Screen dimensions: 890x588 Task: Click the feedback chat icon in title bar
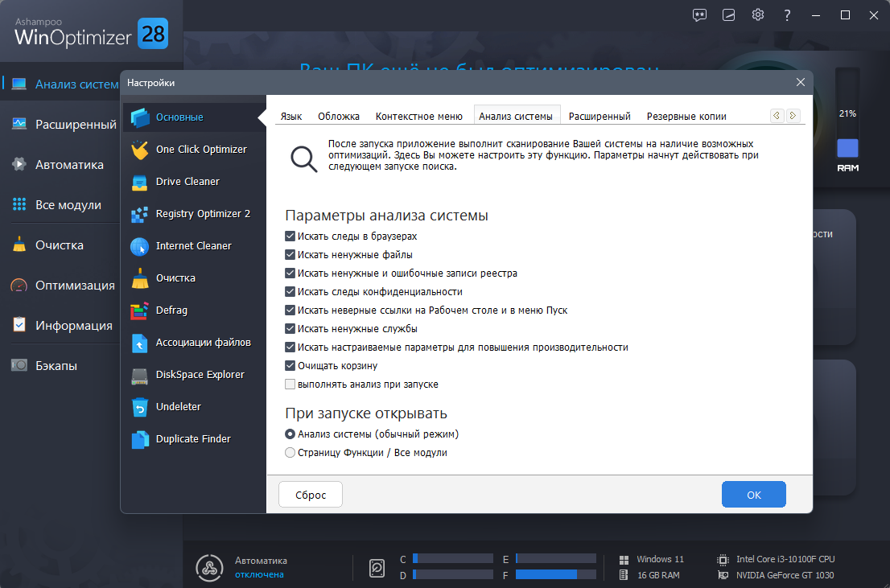[700, 15]
